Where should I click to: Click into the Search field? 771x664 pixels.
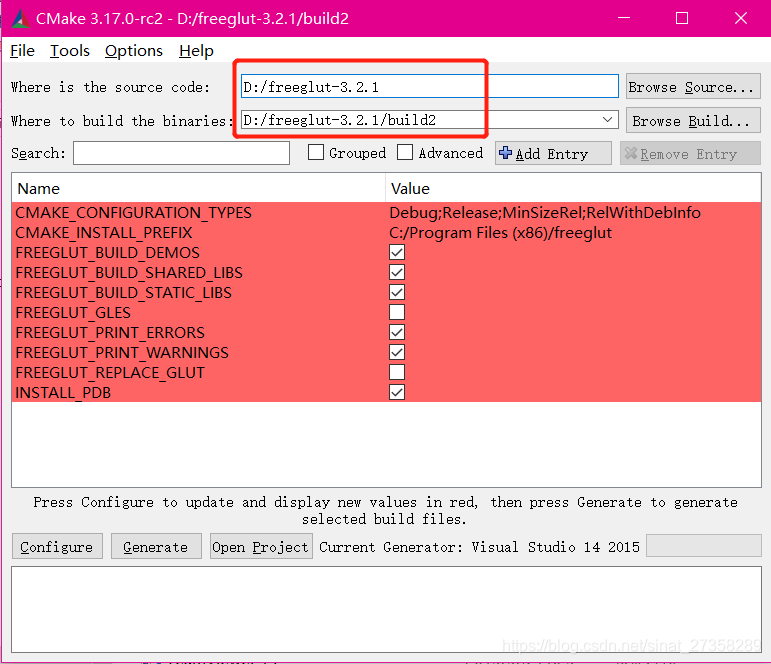(181, 153)
